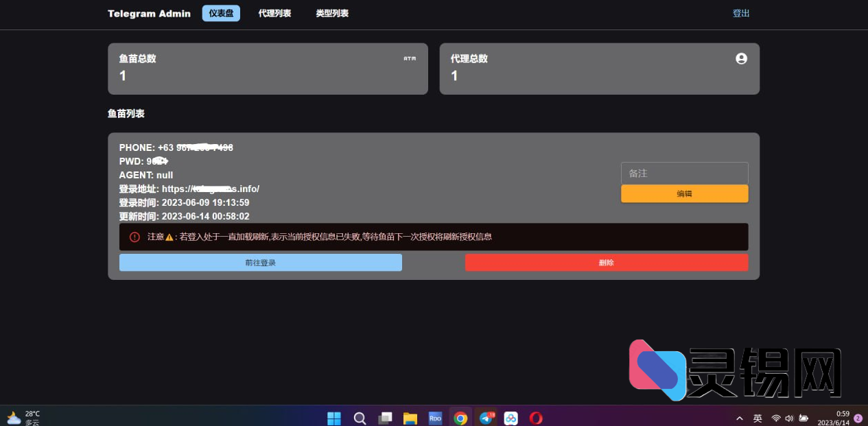Click the blue 前往登录 button

(x=260, y=262)
